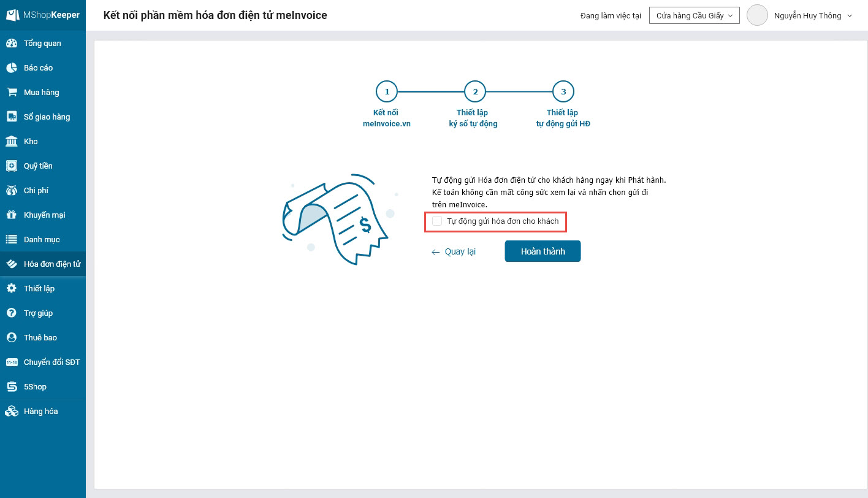Open 5Shop in sidebar

(43, 387)
